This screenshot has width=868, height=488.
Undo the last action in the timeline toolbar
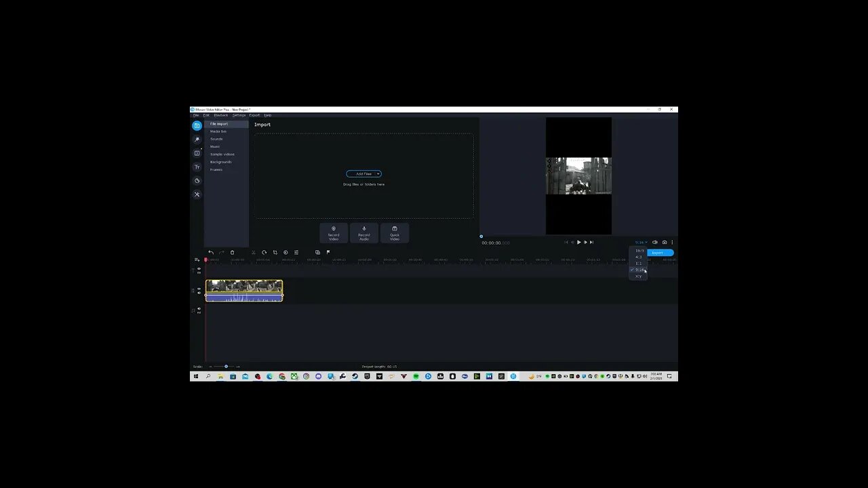pos(211,252)
